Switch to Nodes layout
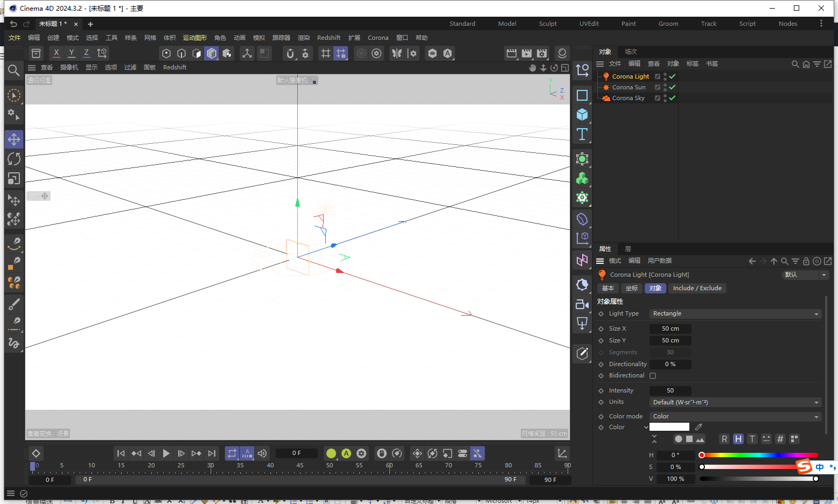 coord(788,24)
